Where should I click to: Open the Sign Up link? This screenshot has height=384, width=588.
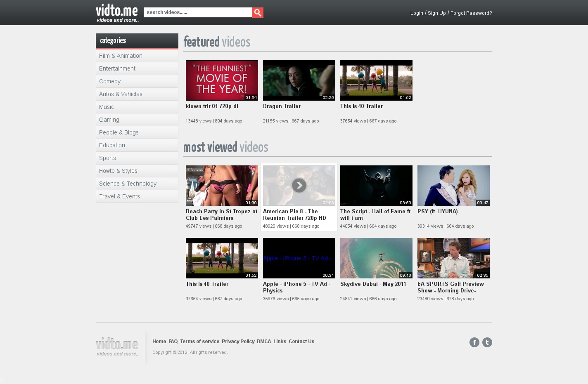pyautogui.click(x=436, y=13)
